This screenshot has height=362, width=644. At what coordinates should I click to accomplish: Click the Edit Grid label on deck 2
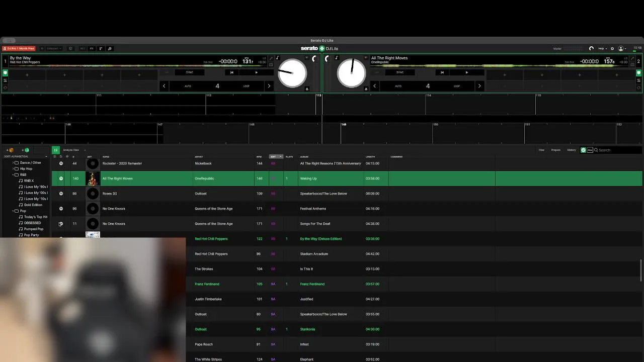569,62
